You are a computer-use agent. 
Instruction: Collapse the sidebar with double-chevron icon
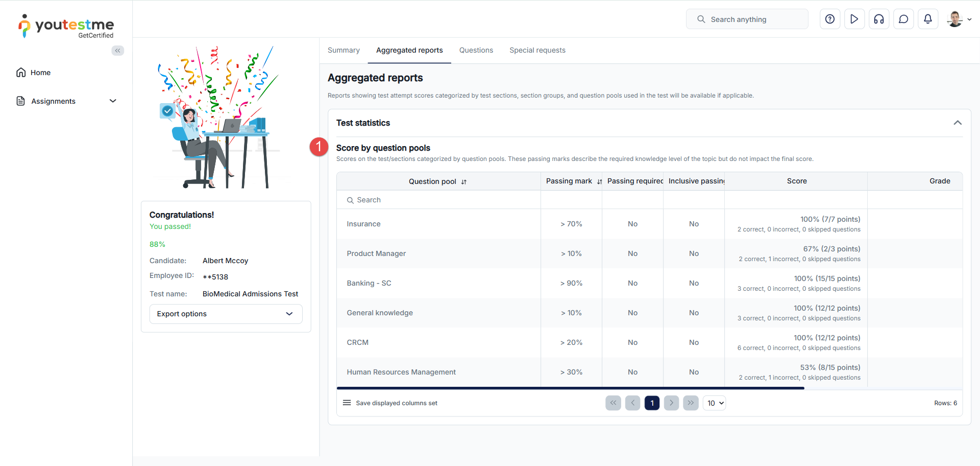click(x=118, y=51)
